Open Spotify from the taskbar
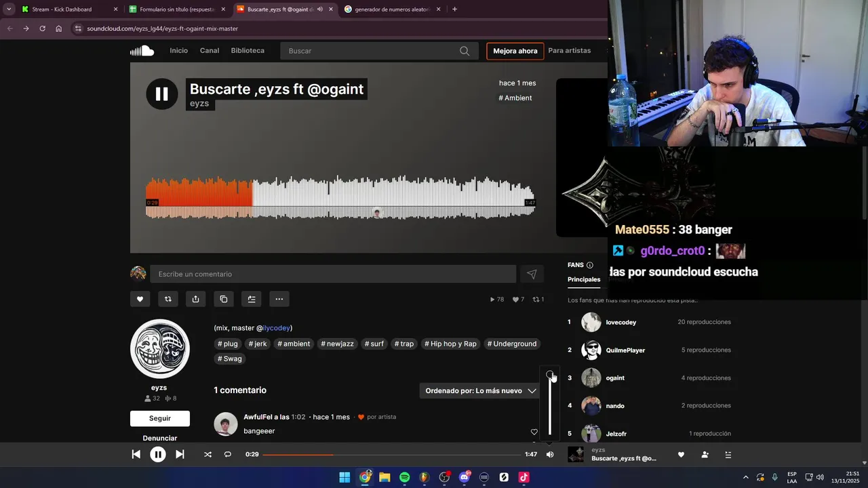The image size is (868, 488). pyautogui.click(x=404, y=477)
